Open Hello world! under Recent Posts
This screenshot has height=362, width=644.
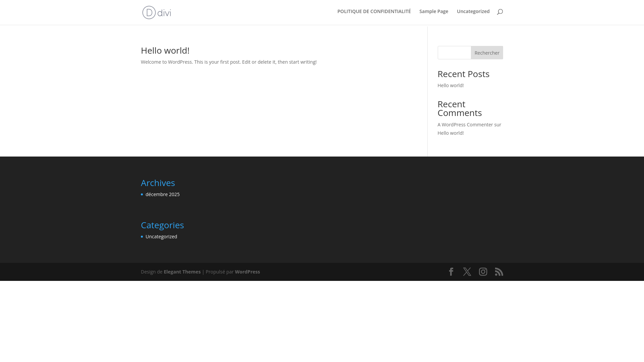click(x=450, y=85)
